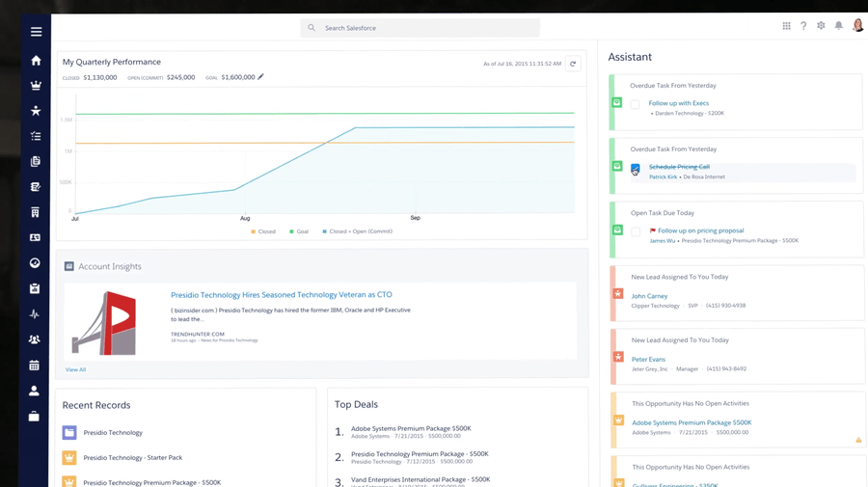The width and height of the screenshot is (868, 487).
Task: Open Presidio Technology - Starter Pack record
Action: 133,458
